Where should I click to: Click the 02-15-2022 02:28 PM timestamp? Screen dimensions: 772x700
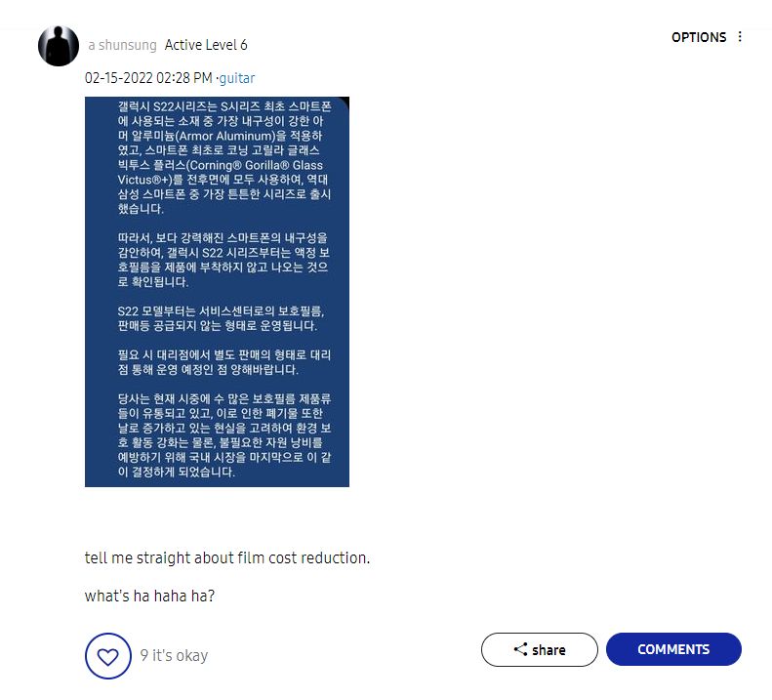pos(148,78)
